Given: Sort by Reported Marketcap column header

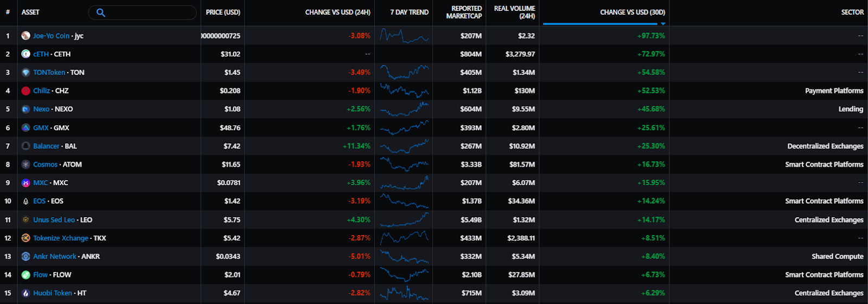Looking at the screenshot, I should [464, 12].
